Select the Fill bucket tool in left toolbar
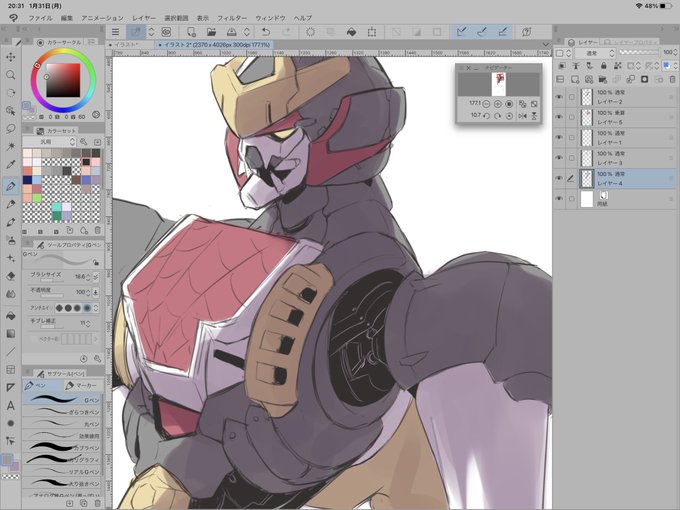Image resolution: width=680 pixels, height=510 pixels. point(10,316)
